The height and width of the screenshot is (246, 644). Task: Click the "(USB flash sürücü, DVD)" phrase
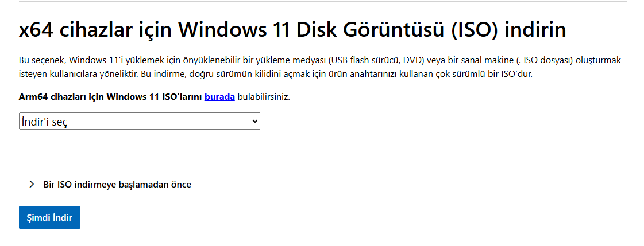pyautogui.click(x=376, y=61)
